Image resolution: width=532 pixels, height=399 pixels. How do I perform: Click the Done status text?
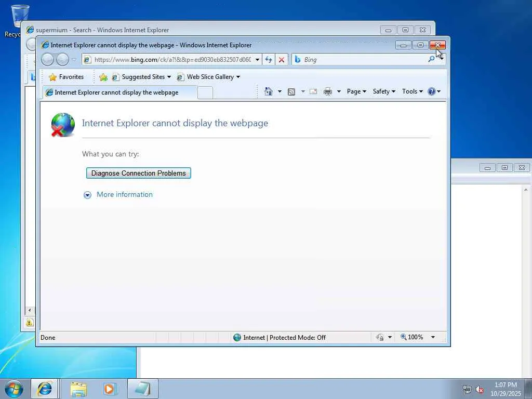pyautogui.click(x=48, y=338)
